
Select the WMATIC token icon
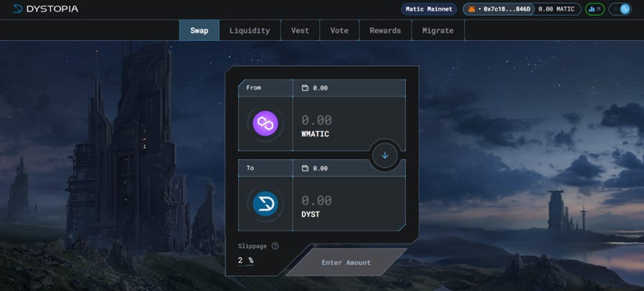[265, 123]
